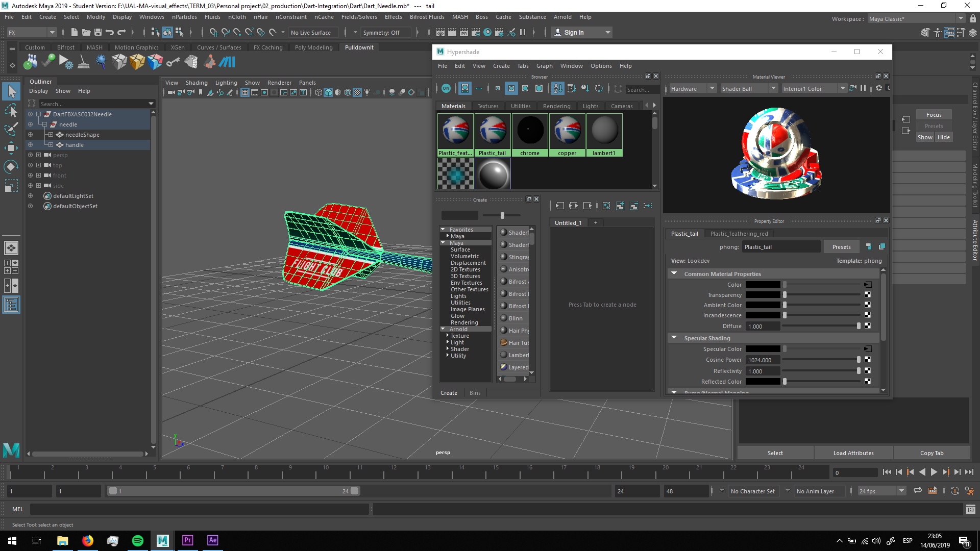Click the Save scene icon
This screenshot has height=551, width=980.
pos(98,32)
